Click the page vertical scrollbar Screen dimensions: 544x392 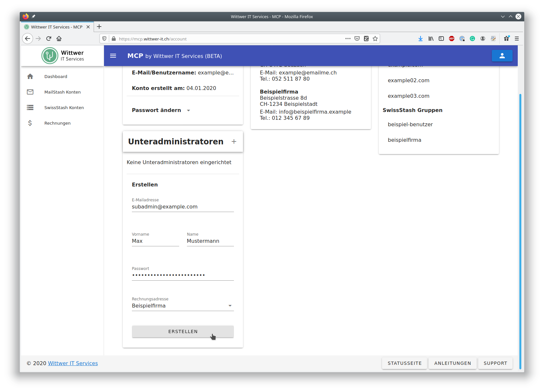(520, 231)
